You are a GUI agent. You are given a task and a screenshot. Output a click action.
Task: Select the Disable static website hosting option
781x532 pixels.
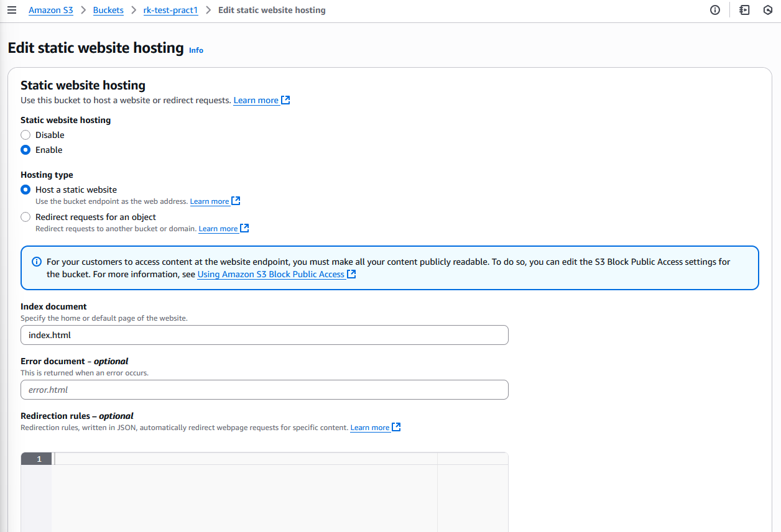pyautogui.click(x=25, y=135)
